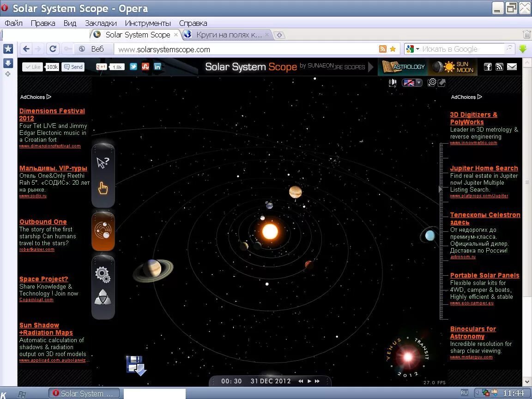
Task: Open the RSS feed icon in header
Action: click(x=499, y=67)
